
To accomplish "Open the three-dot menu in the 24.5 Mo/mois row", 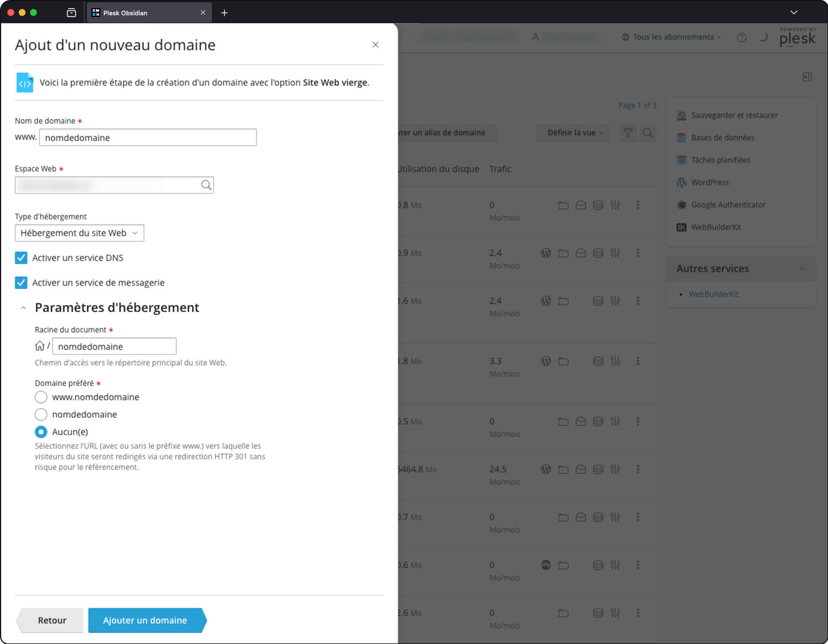I will (x=638, y=469).
